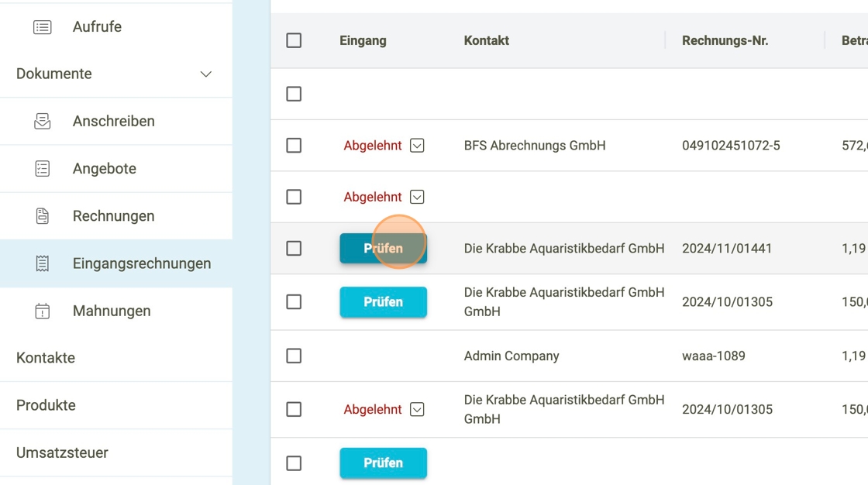Viewport: 868px width, 485px height.
Task: Check the BFS Abrechnungs GmbH row checkbox
Action: click(x=294, y=146)
